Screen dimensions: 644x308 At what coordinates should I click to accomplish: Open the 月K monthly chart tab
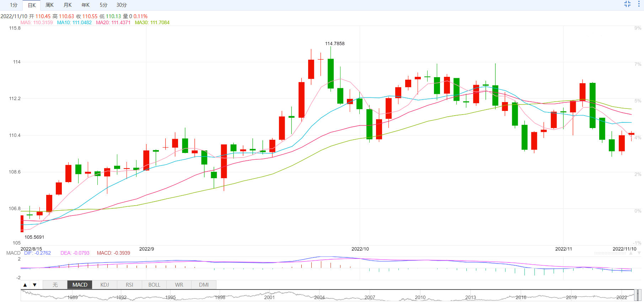click(x=68, y=5)
